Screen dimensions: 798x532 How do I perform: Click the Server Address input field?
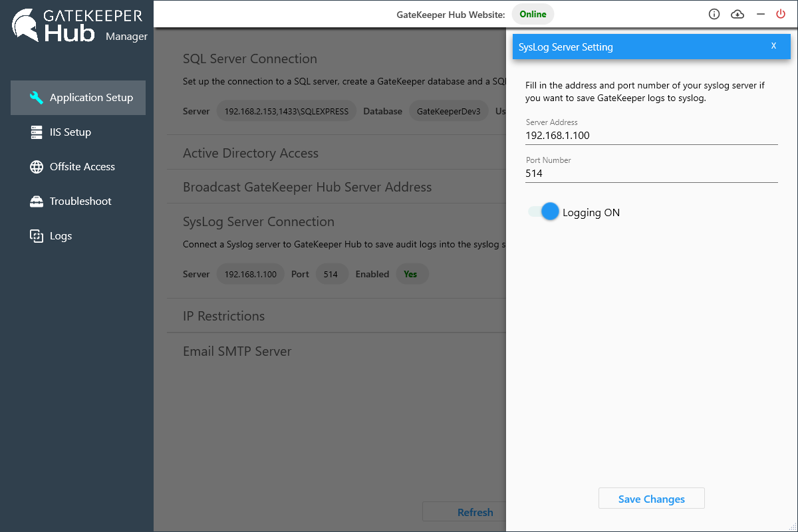coord(651,136)
